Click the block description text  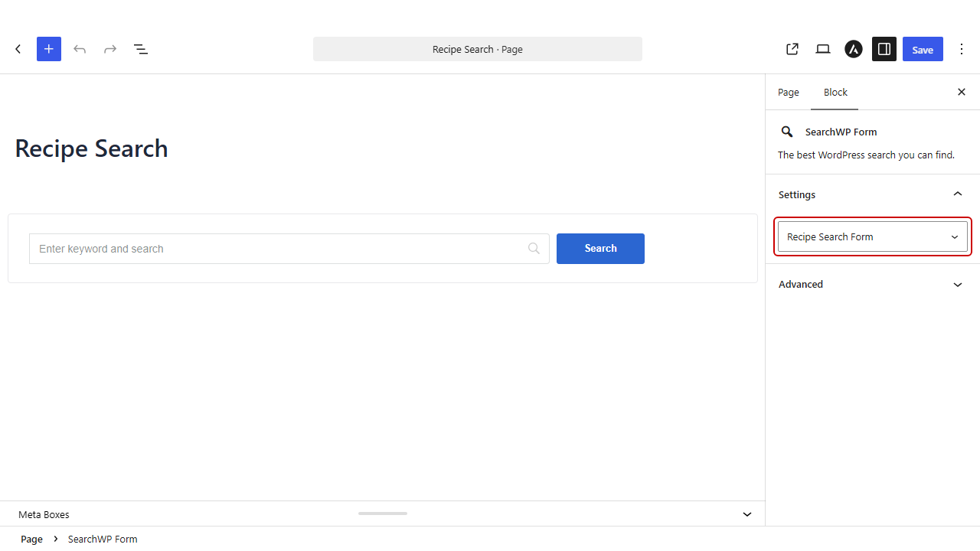[866, 155]
